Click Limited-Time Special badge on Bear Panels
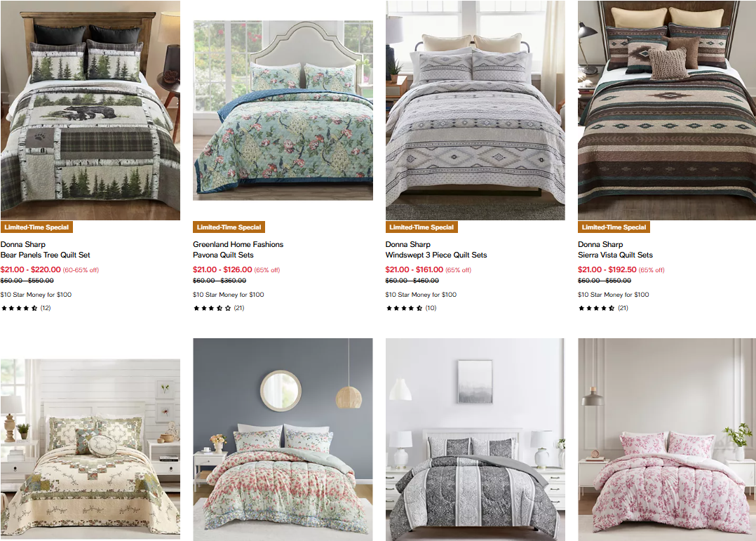The image size is (756, 541). point(36,227)
